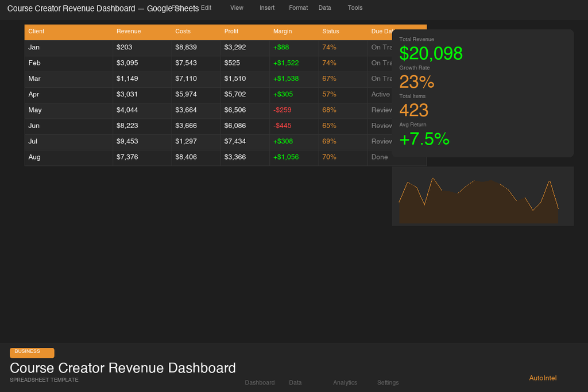
Task: Switch to the Dashboard tab at bottom
Action: (x=260, y=383)
